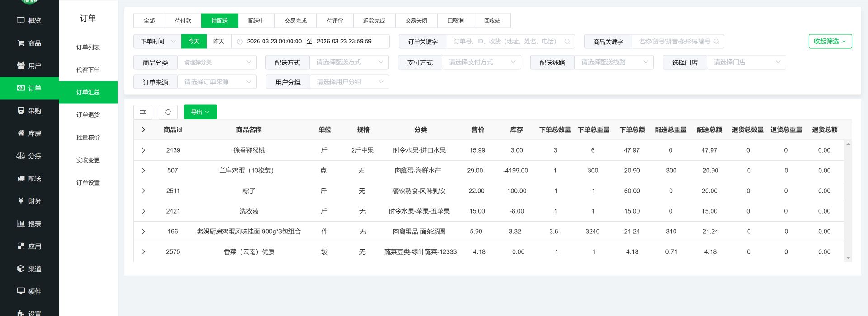Click the search icon in 商品关键字 field
The height and width of the screenshot is (316, 868).
(716, 41)
